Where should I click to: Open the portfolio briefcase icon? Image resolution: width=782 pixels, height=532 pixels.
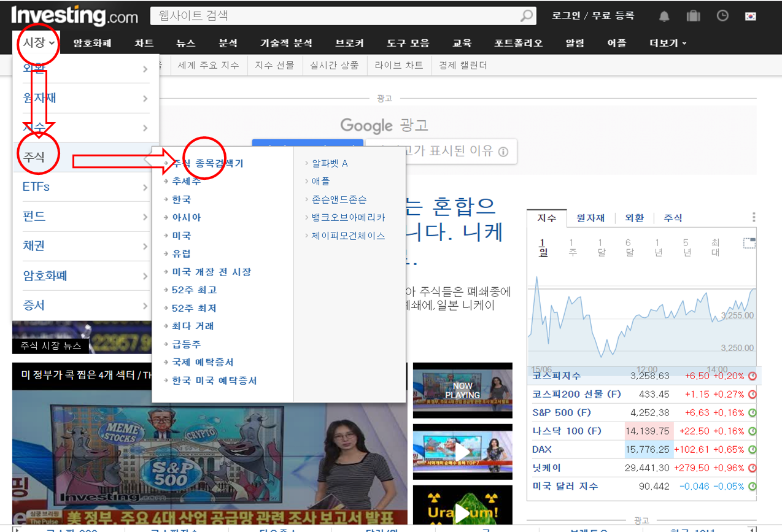pyautogui.click(x=693, y=16)
